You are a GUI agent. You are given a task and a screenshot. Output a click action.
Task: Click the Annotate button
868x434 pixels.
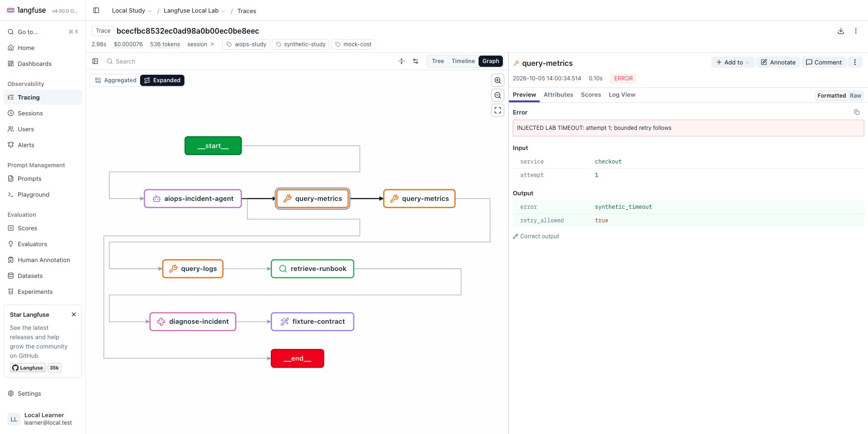click(x=778, y=62)
